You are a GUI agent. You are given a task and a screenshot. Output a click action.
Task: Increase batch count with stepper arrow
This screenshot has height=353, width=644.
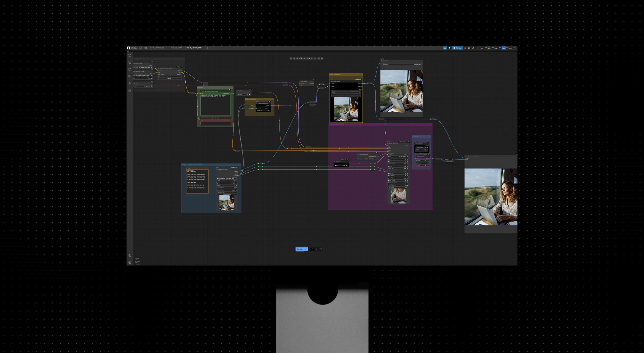tap(313, 248)
